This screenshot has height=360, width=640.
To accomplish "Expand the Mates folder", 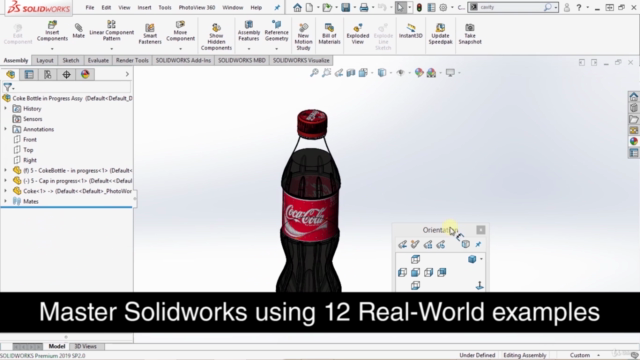I will pyautogui.click(x=5, y=201).
